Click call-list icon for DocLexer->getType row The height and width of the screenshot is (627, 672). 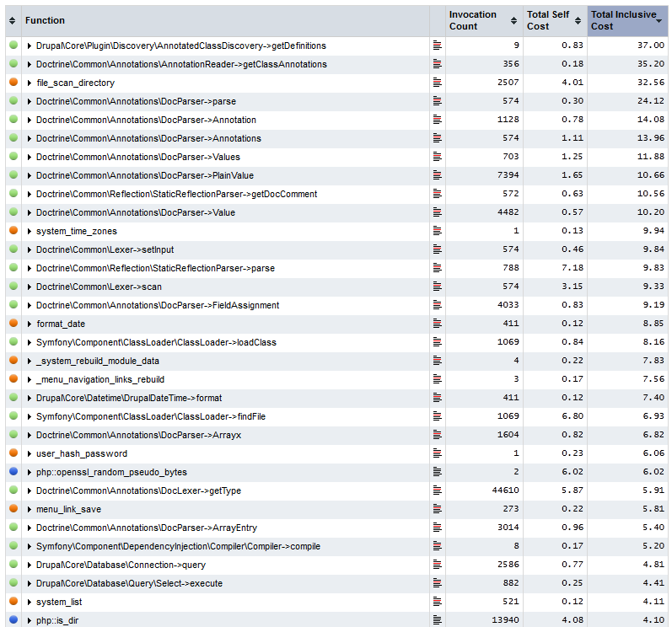437,490
